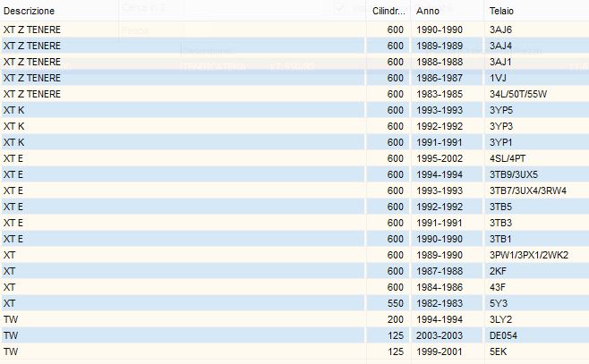Screen dimensions: 589x364
Task: Select the XT row with frame 2KF
Action: tap(294, 271)
